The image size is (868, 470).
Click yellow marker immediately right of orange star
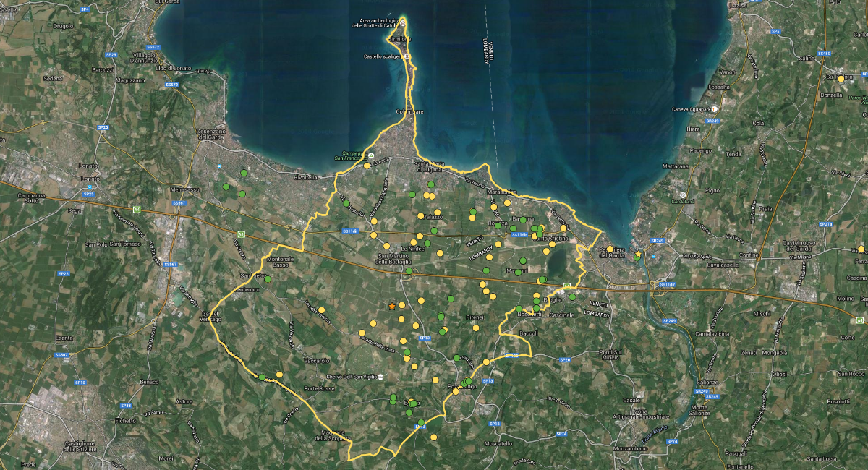[402, 305]
